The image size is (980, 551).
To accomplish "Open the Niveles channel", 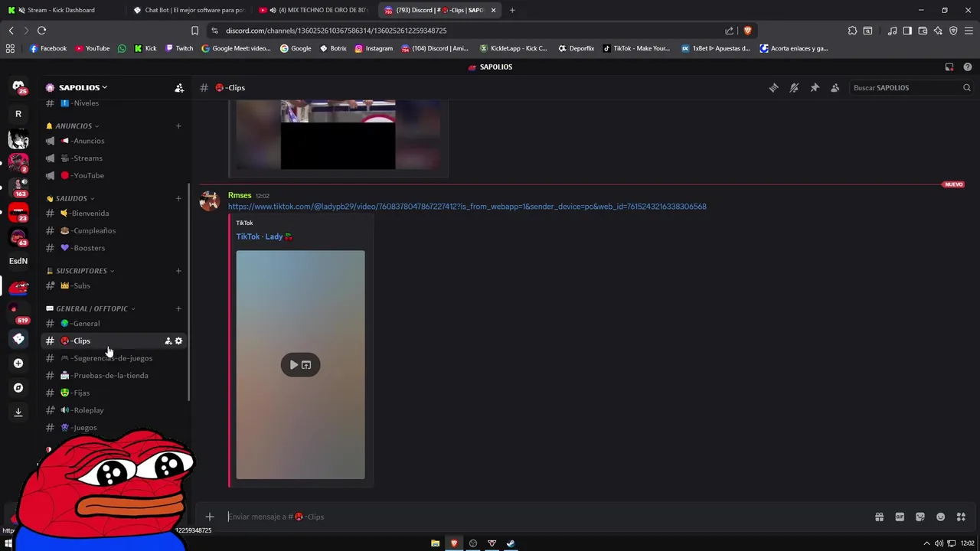I will tap(115, 103).
